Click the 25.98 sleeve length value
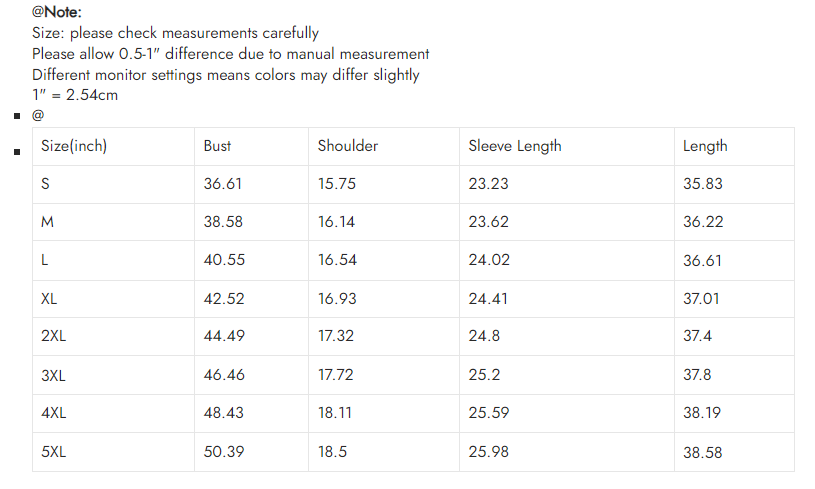The height and width of the screenshot is (489, 815). point(488,452)
